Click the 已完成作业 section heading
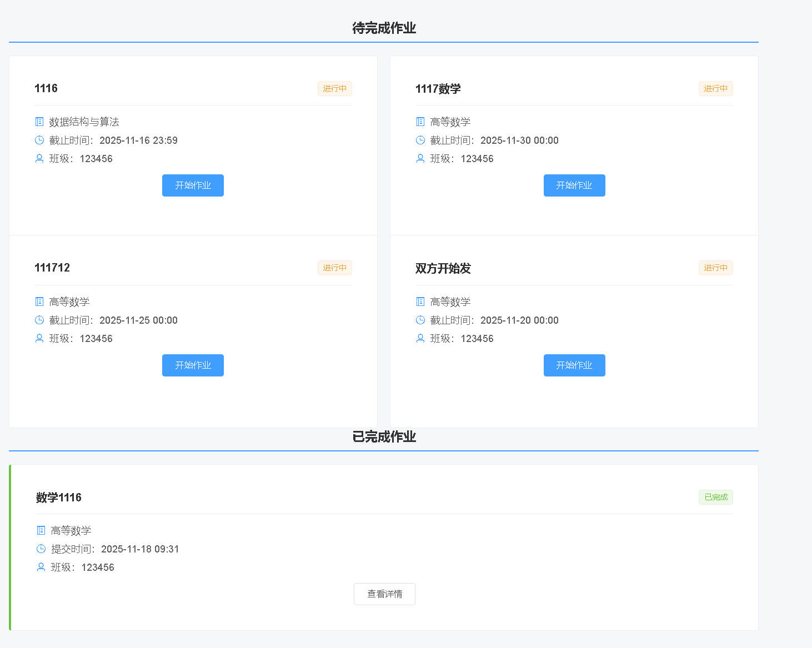812x648 pixels. [384, 437]
